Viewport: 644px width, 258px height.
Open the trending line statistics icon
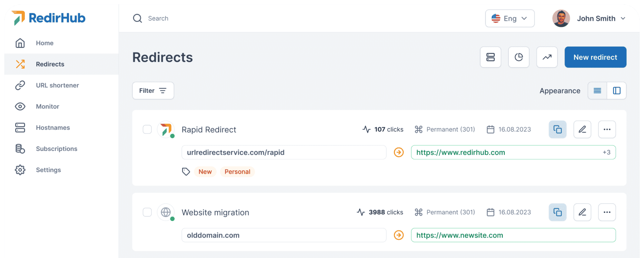547,57
